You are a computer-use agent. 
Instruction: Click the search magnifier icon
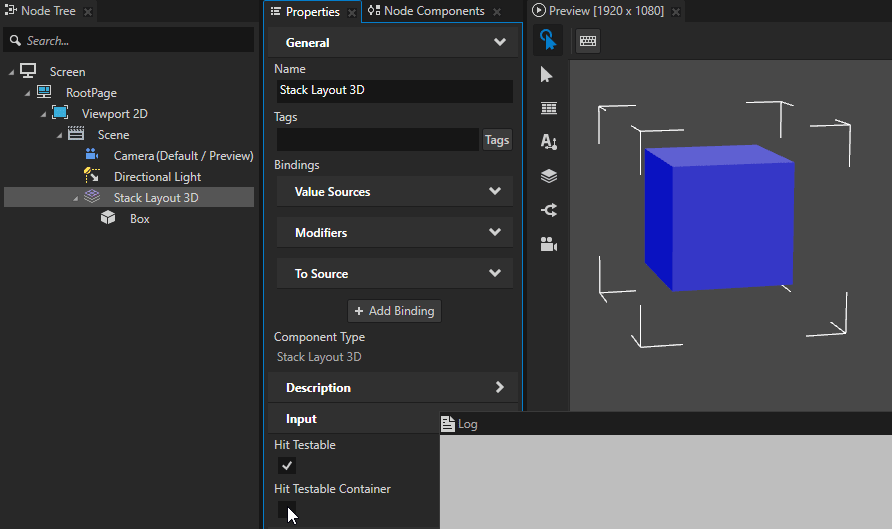15,40
